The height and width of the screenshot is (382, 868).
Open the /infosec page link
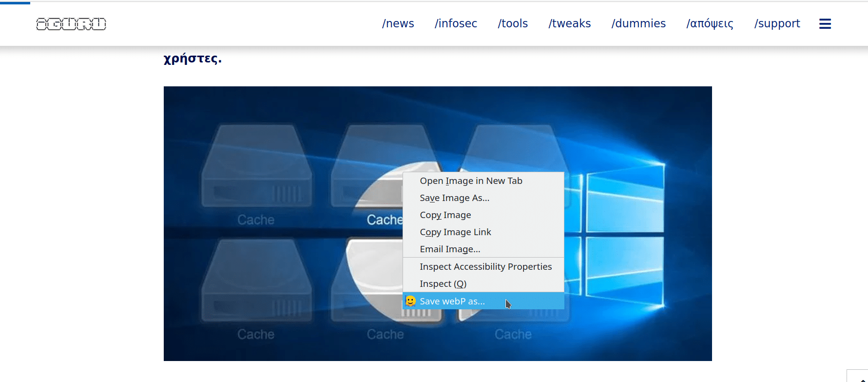point(456,23)
